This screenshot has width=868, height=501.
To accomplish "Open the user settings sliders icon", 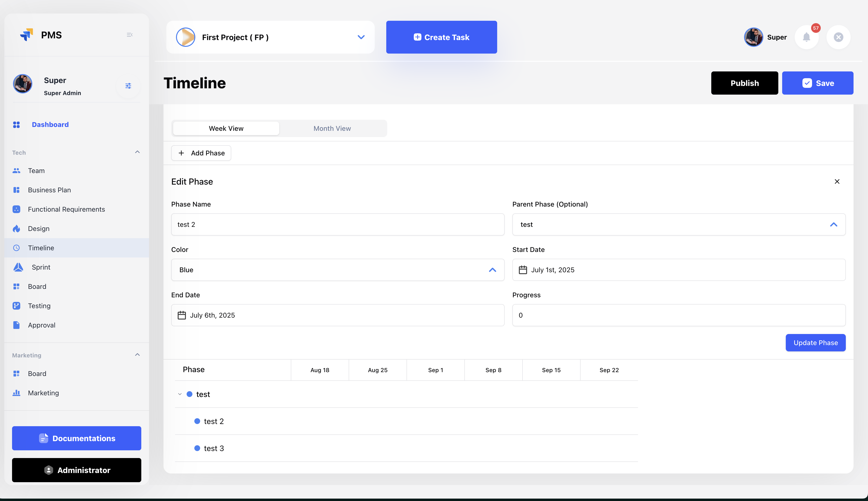I will [x=128, y=86].
